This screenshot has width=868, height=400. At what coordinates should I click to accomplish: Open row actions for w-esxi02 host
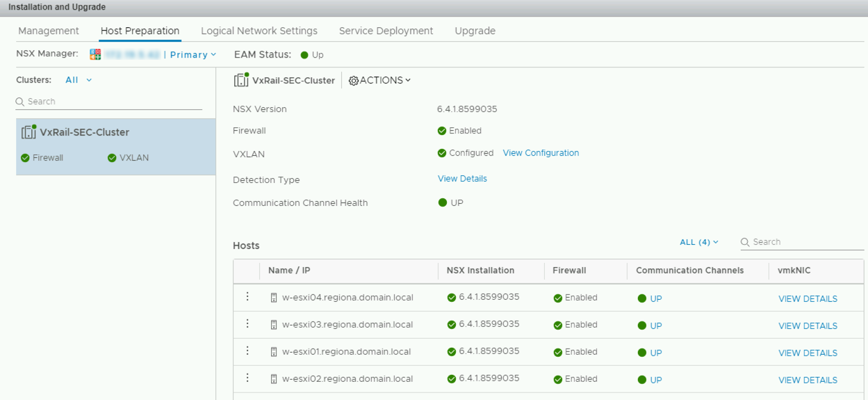(x=247, y=378)
